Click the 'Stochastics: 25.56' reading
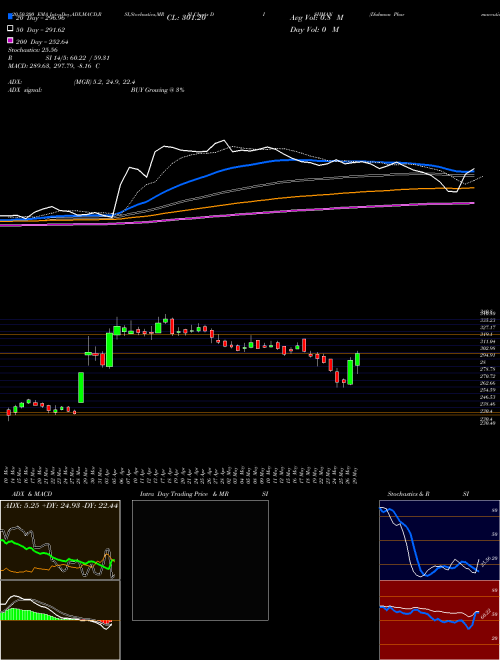500x660 pixels. 32,50
